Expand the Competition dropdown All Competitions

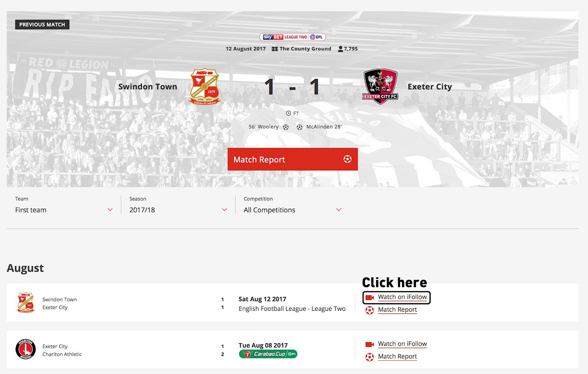click(x=293, y=205)
